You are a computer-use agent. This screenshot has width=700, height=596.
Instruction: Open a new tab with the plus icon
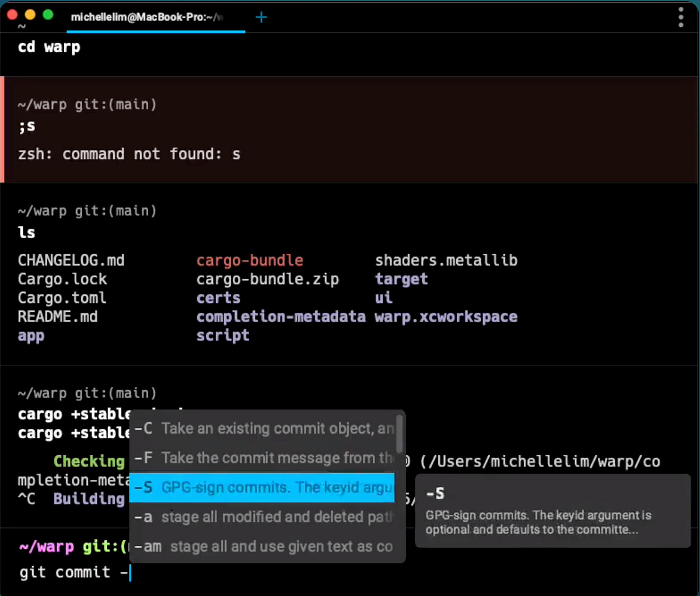(261, 18)
